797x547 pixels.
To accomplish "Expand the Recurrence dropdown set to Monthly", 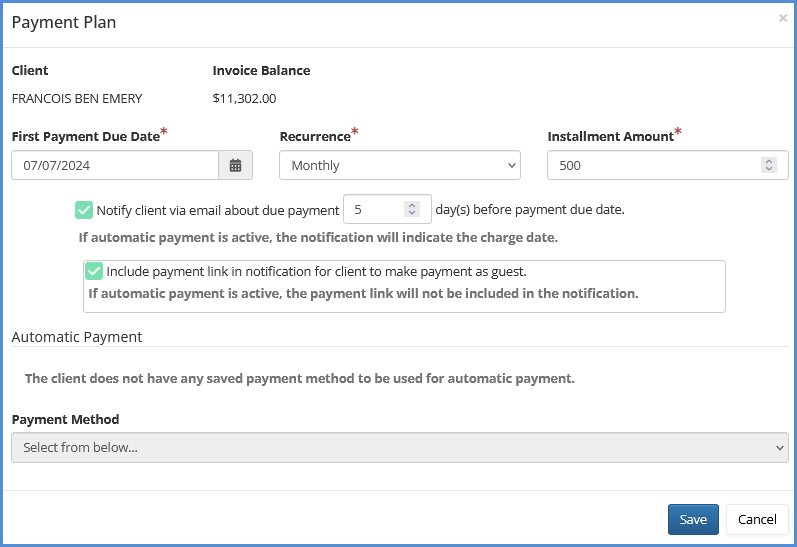I will coord(399,165).
